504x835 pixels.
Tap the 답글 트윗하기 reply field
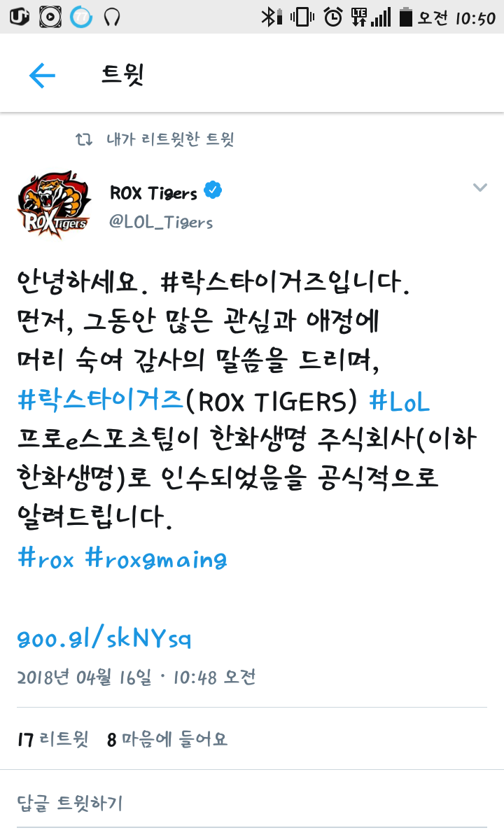(252, 803)
